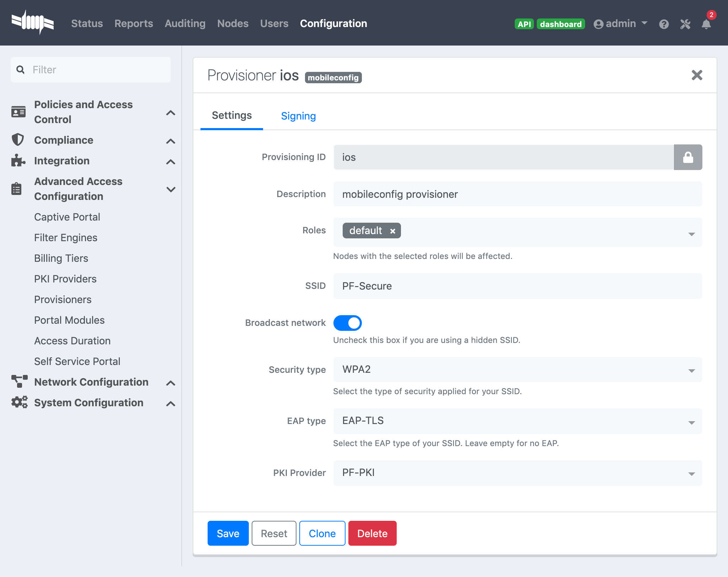Click the SSID input field
Screen dimensions: 728x577
[x=517, y=286]
